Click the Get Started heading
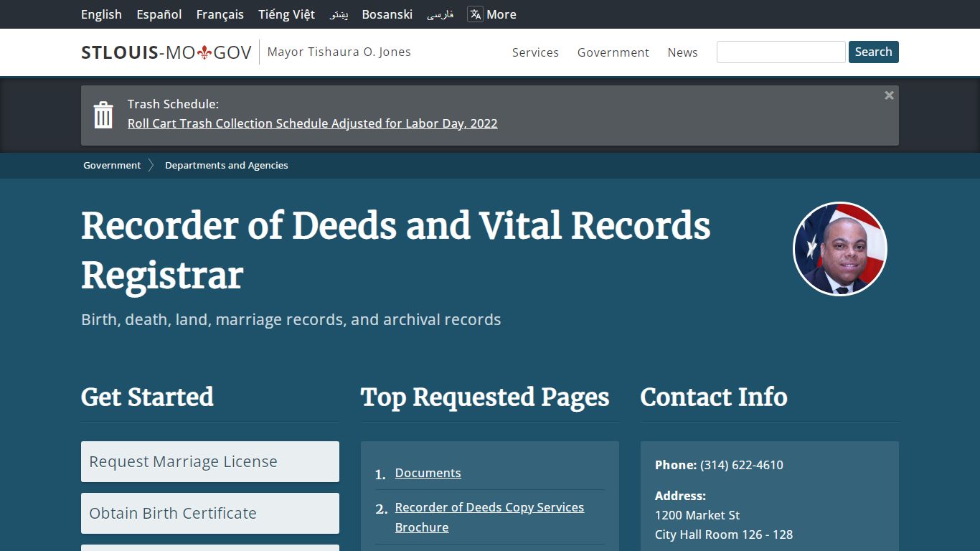Image resolution: width=980 pixels, height=551 pixels. pyautogui.click(x=148, y=397)
